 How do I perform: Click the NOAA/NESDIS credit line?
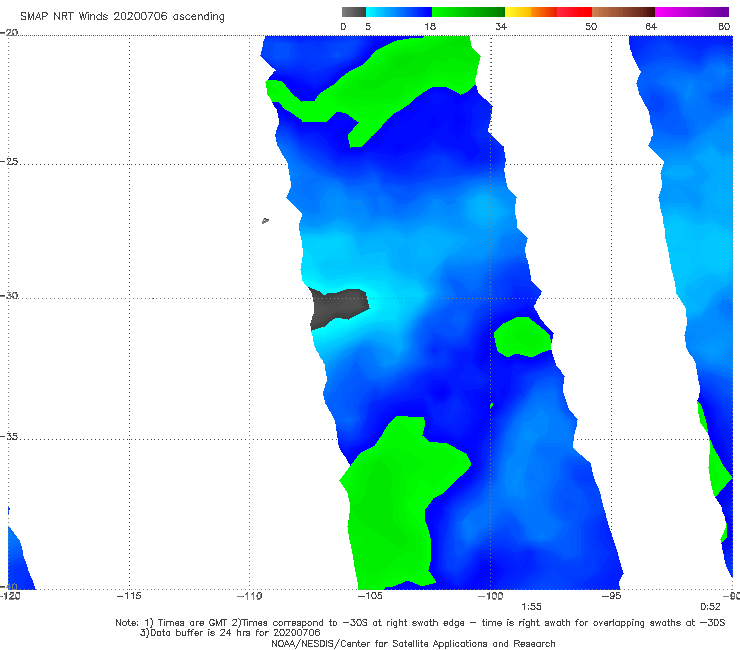pyautogui.click(x=413, y=644)
